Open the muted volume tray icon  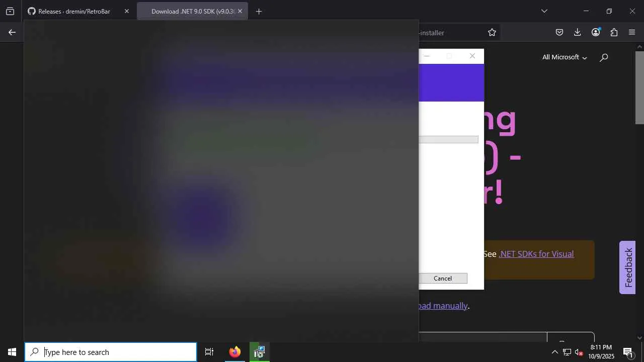click(x=579, y=352)
